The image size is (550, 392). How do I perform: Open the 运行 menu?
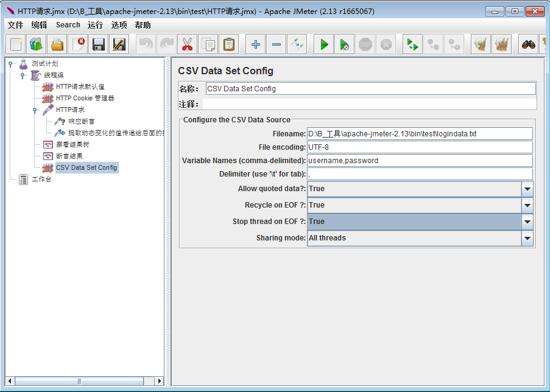click(x=95, y=25)
